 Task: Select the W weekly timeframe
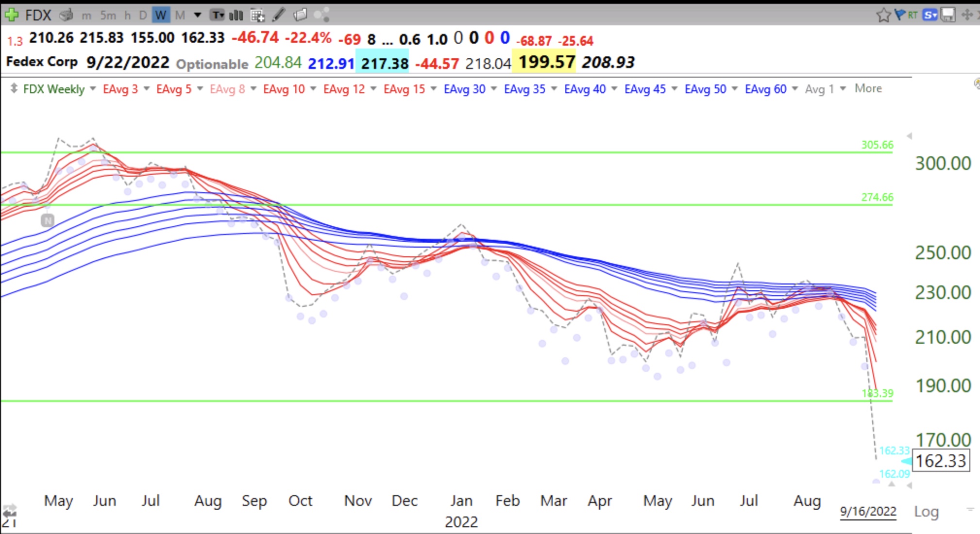[x=160, y=16]
